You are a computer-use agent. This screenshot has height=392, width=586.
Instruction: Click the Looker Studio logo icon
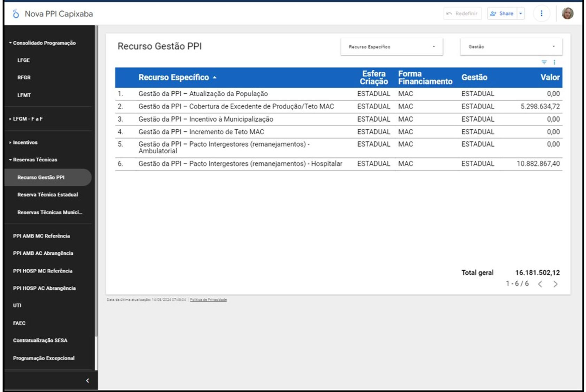coord(16,14)
